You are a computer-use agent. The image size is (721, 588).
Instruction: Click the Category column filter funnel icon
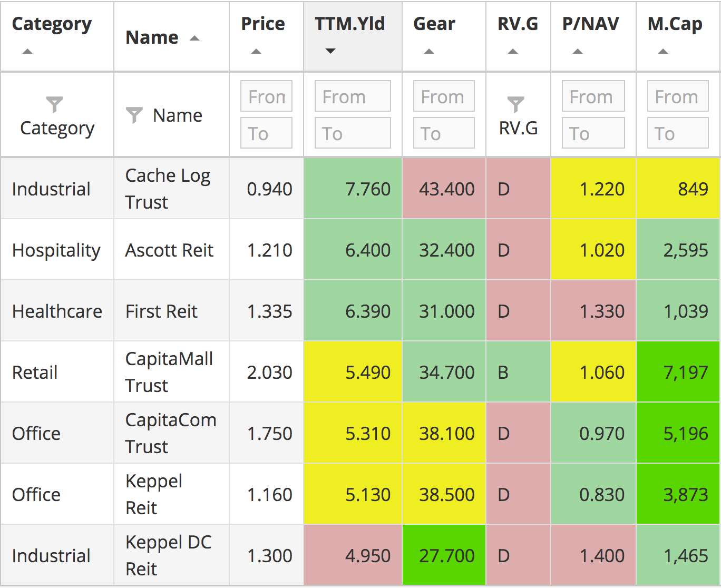coord(54,104)
